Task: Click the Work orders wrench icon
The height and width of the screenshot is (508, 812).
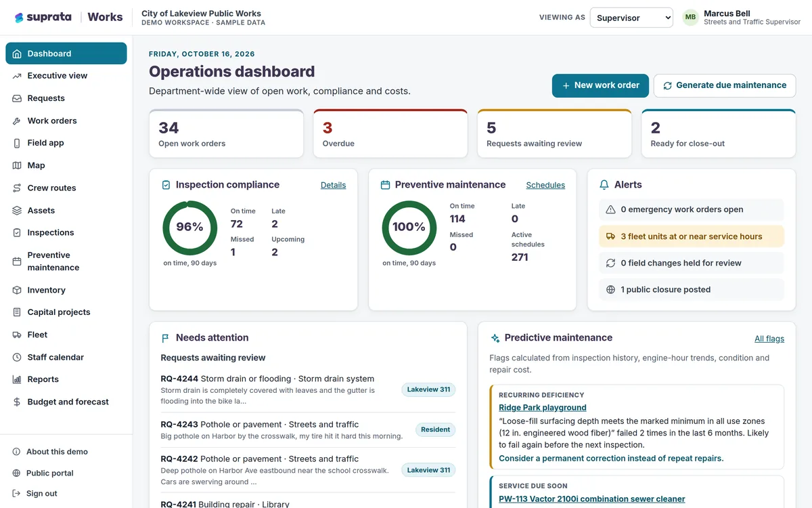Action: (x=17, y=121)
